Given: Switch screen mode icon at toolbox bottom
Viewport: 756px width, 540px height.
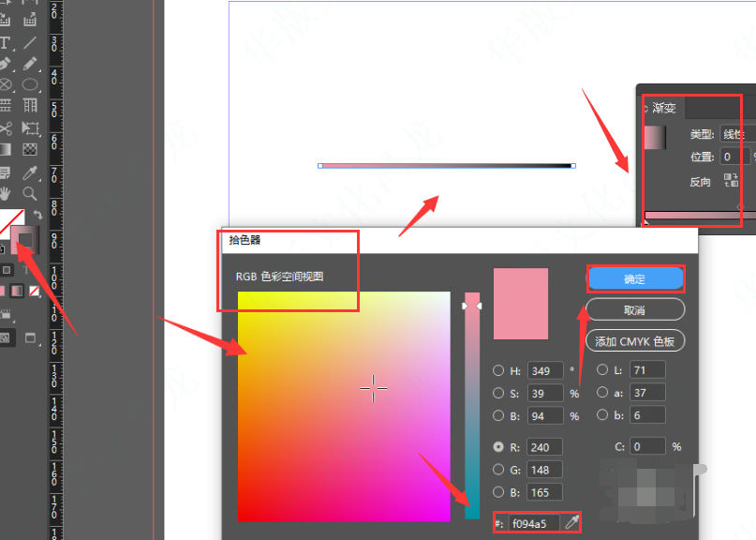Looking at the screenshot, I should click(x=30, y=337).
